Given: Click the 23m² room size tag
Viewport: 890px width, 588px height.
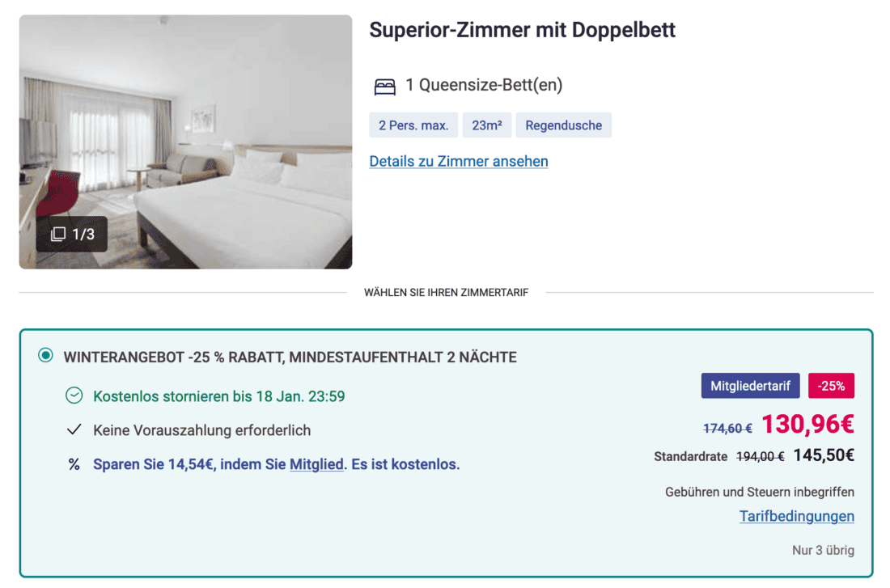Looking at the screenshot, I should coord(487,125).
